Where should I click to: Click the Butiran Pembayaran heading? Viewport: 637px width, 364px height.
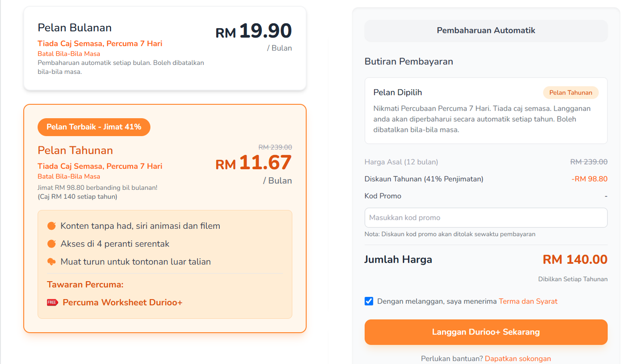(409, 61)
